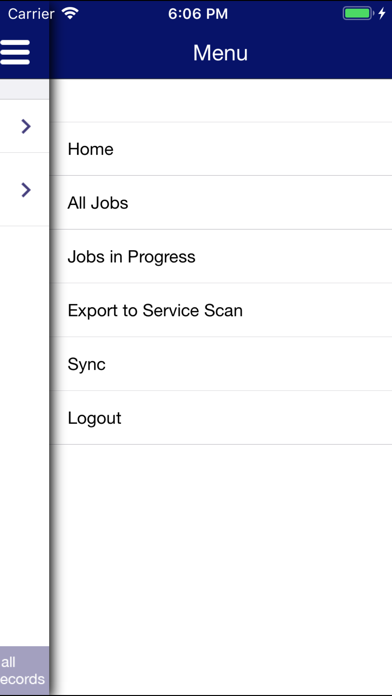Tap the hamburger menu icon
The width and height of the screenshot is (392, 696).
[15, 52]
